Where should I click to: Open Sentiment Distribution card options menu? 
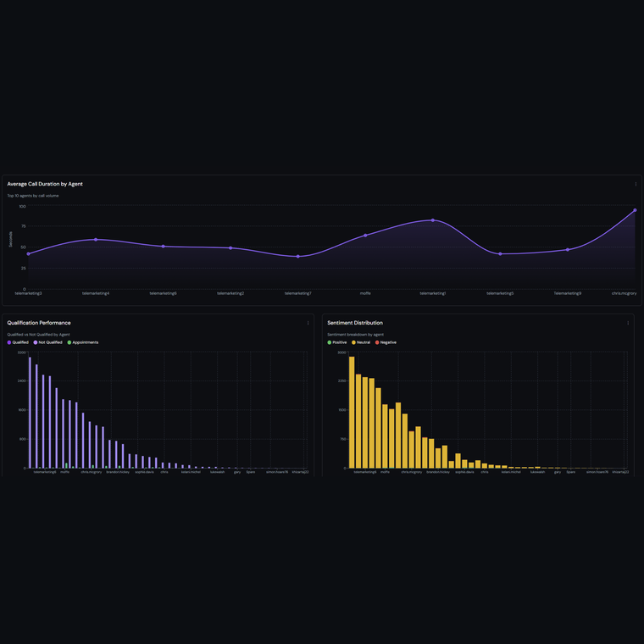tap(628, 323)
